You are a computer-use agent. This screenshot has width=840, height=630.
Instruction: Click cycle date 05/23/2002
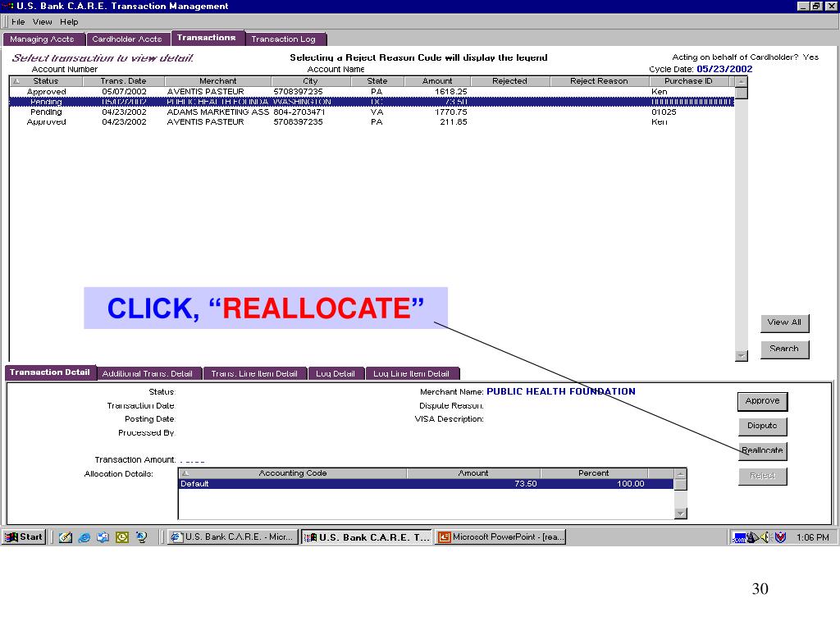tap(725, 69)
